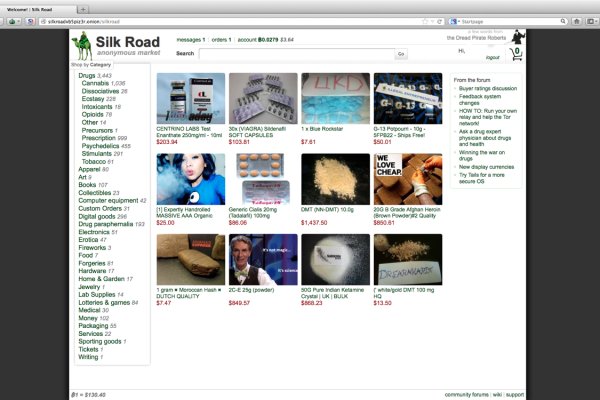Click the bookmark star in address bar

424,21
